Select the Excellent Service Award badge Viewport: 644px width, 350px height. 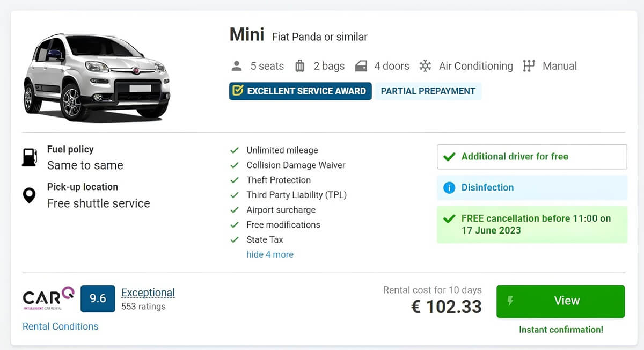pos(300,91)
